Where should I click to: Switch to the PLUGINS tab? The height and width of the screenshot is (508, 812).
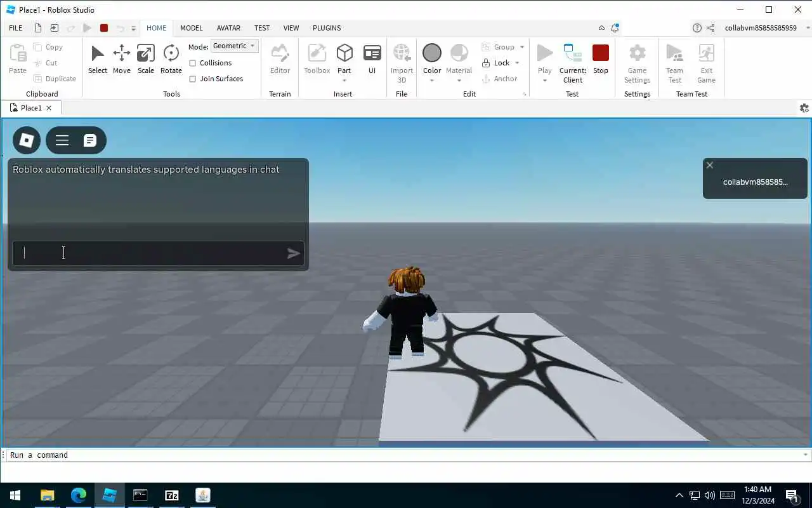(x=327, y=28)
